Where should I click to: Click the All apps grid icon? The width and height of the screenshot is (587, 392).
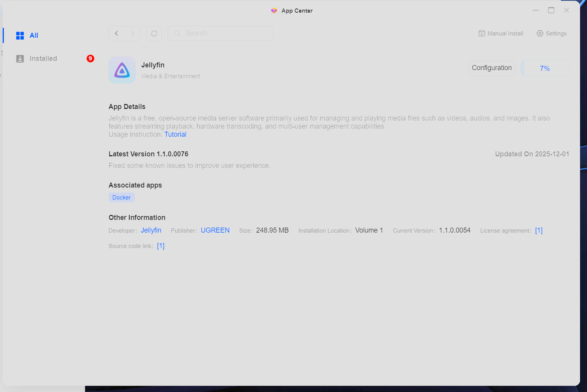[x=20, y=35]
